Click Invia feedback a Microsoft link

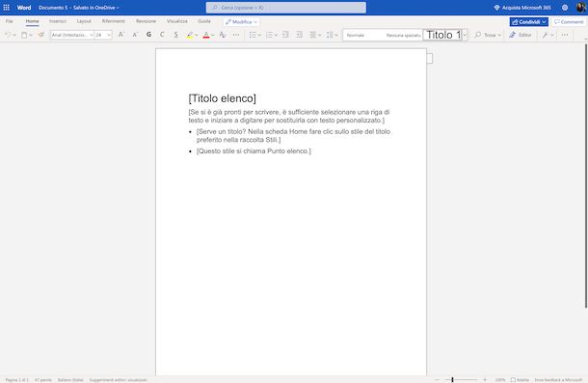(558, 380)
